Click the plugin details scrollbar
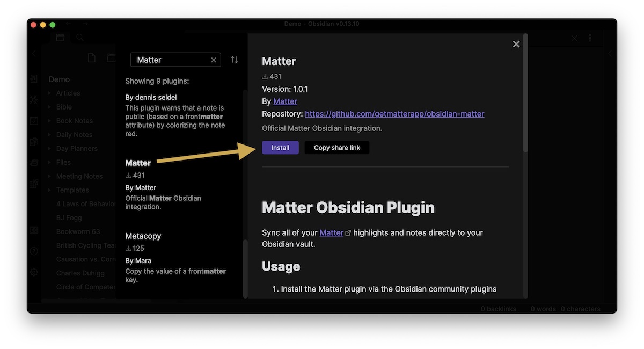The image size is (644, 349). [525, 92]
